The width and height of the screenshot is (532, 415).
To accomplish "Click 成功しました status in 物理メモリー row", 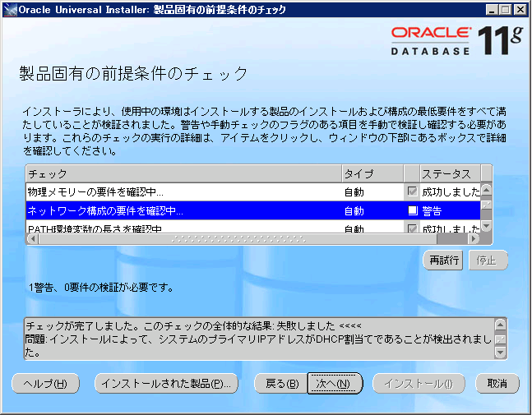I will (x=451, y=192).
